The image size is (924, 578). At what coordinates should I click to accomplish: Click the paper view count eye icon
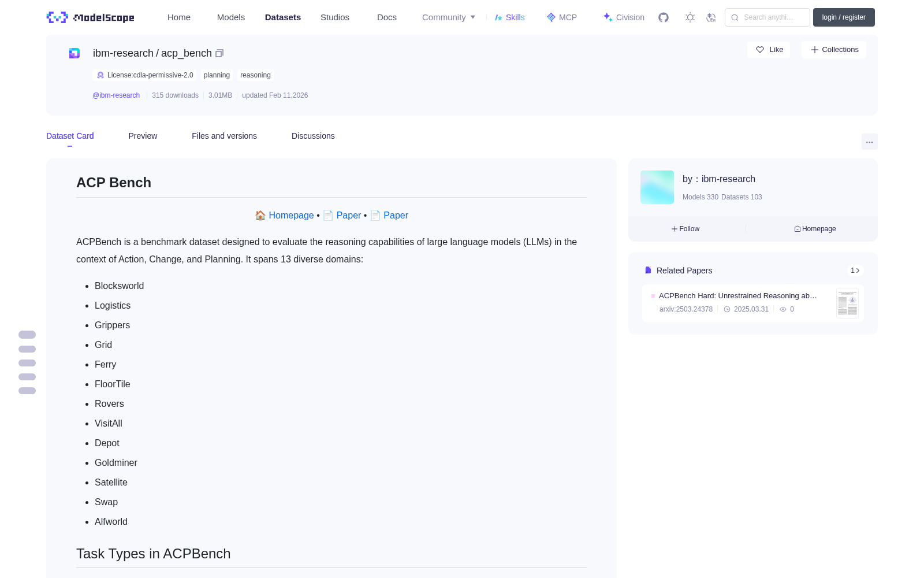(783, 309)
